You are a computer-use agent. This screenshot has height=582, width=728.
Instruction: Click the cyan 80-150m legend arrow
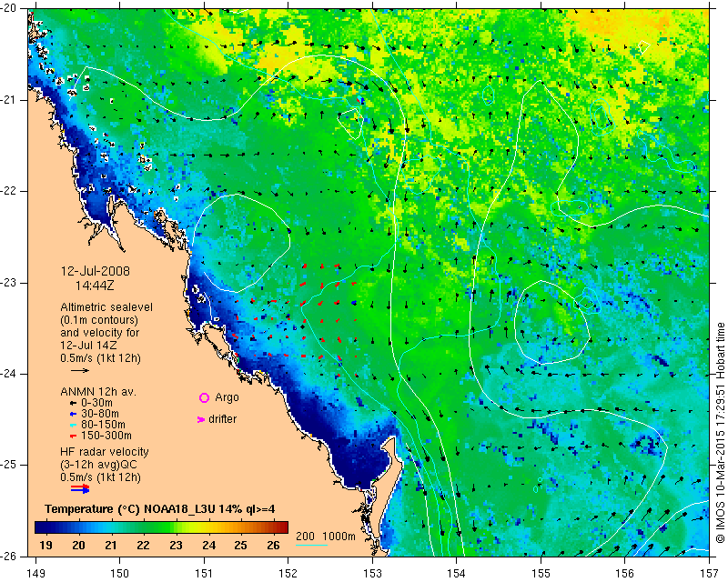tap(73, 425)
